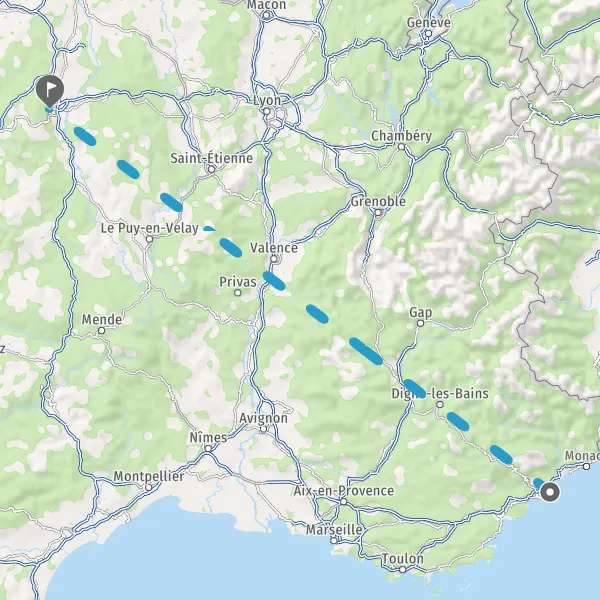
Task: Click the Digne-les-Bains town marker
Action: pyautogui.click(x=440, y=404)
